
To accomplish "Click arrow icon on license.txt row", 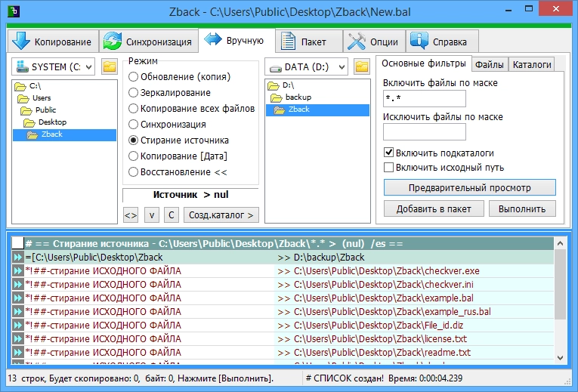I will coord(17,338).
